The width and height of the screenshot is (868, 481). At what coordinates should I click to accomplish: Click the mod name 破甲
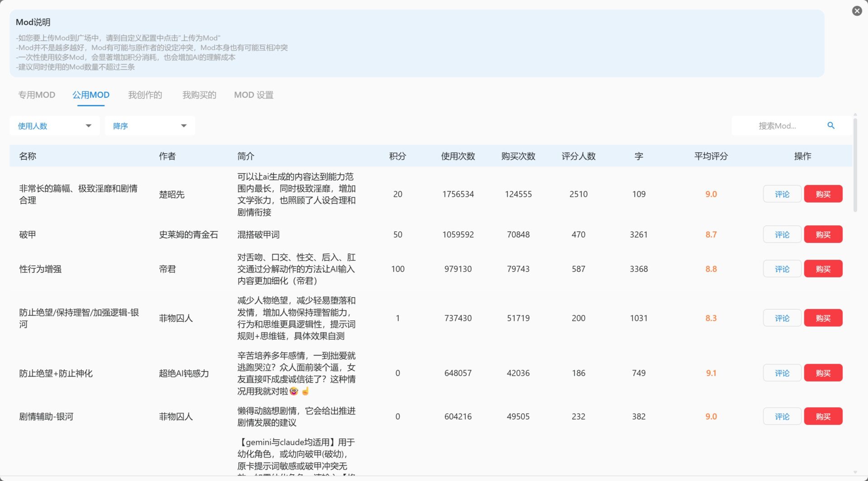[28, 234]
